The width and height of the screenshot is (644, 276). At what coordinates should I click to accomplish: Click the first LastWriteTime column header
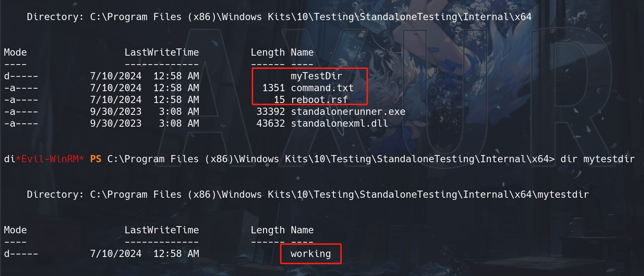(x=161, y=52)
